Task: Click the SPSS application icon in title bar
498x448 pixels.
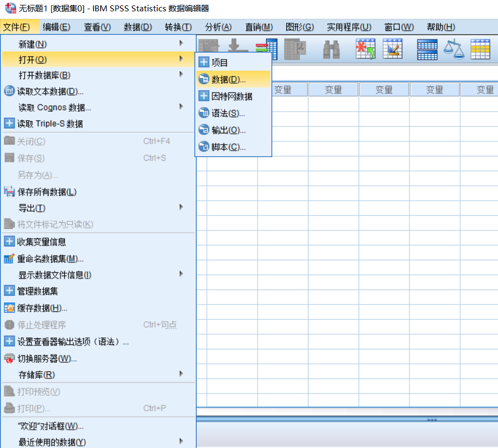Action: [x=10, y=8]
